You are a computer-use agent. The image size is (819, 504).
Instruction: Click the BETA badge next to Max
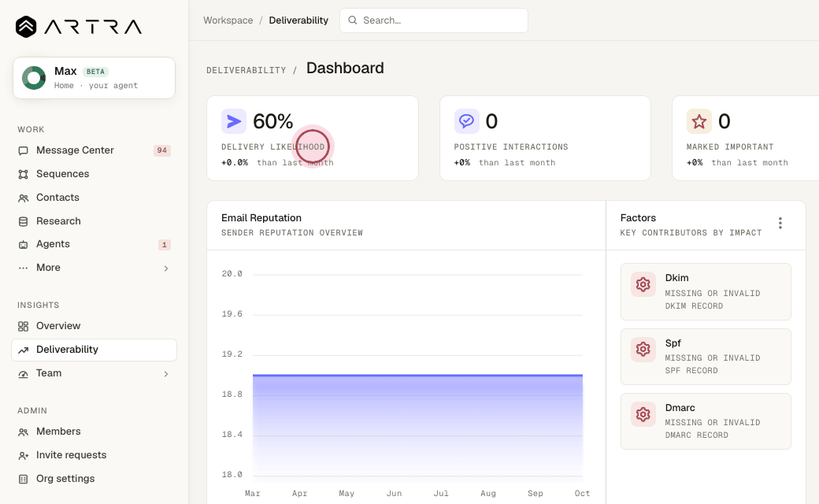[x=95, y=72]
